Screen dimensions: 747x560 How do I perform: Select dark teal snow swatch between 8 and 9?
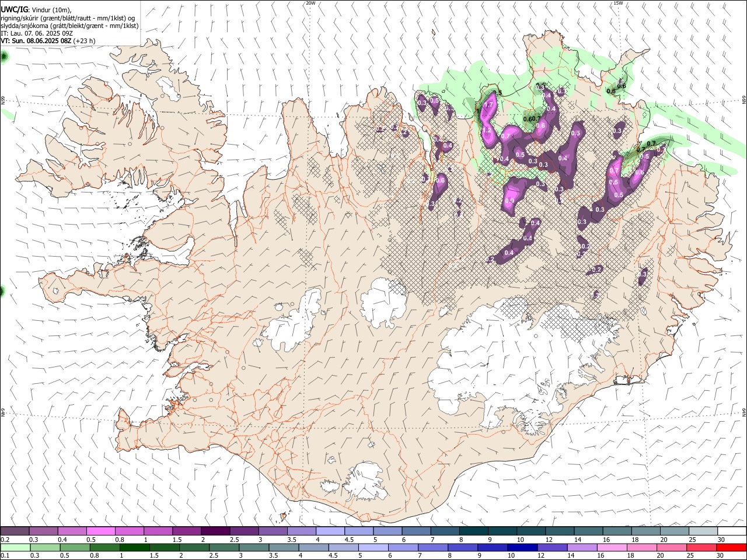point(474,531)
